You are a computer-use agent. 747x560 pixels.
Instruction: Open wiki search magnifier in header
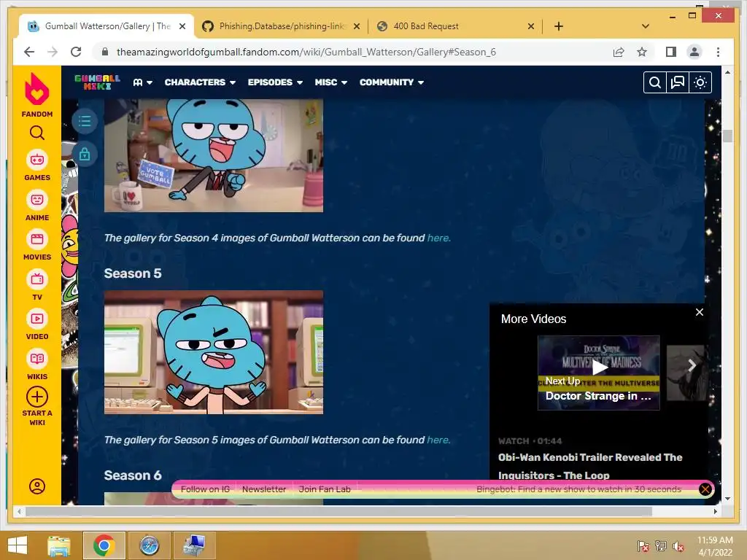pyautogui.click(x=654, y=82)
